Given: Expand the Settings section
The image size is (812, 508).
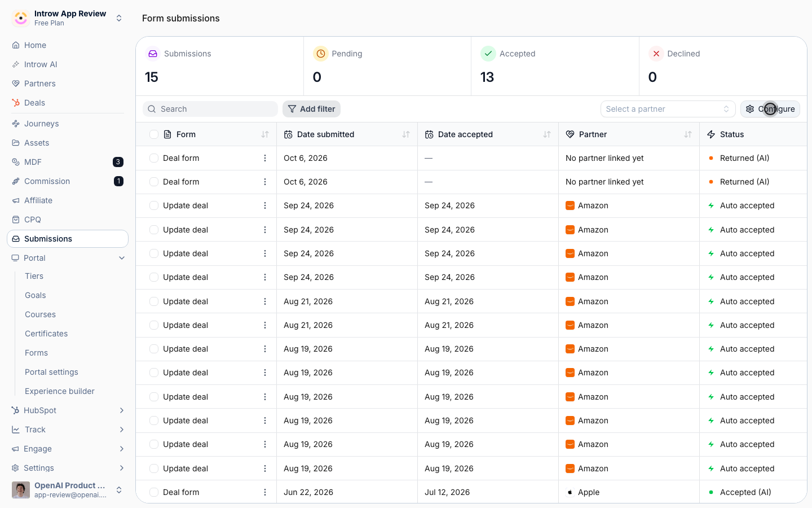Looking at the screenshot, I should (x=122, y=468).
